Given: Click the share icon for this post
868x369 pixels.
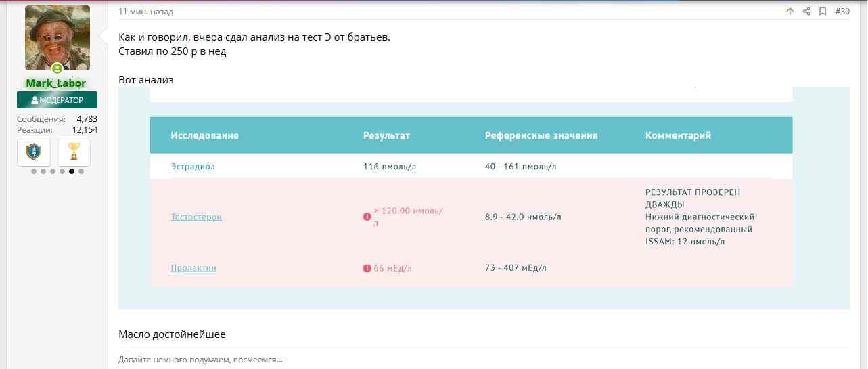Looking at the screenshot, I should (806, 12).
